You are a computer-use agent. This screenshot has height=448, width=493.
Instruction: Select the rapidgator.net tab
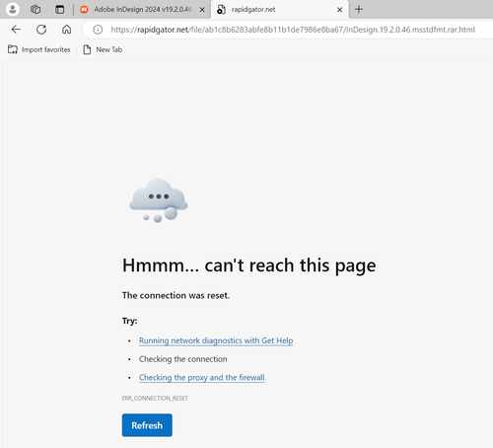click(279, 10)
